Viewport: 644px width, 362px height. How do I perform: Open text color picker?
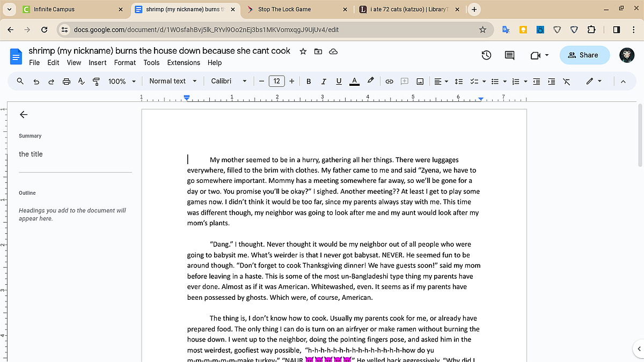point(354,81)
